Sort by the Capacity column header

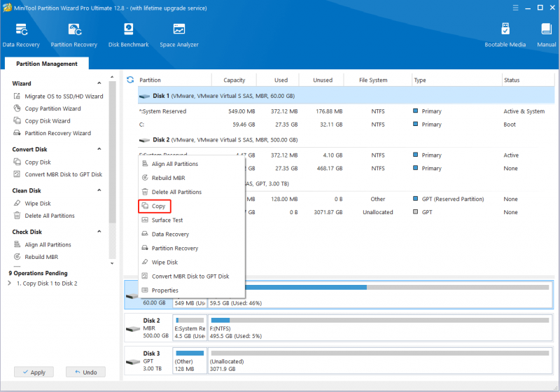234,80
